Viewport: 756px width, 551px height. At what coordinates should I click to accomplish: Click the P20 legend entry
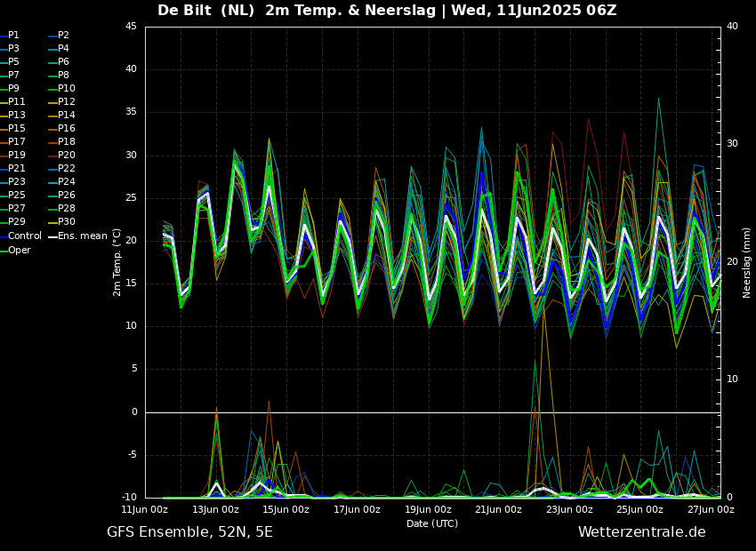coord(66,156)
